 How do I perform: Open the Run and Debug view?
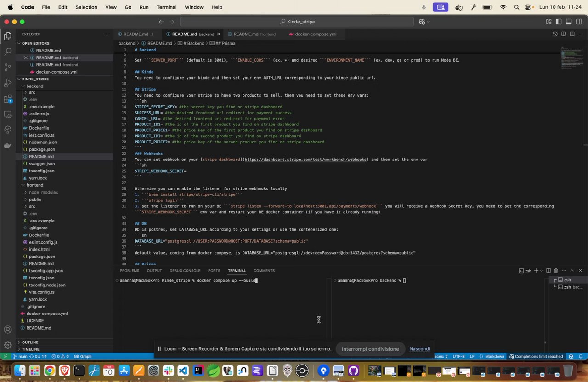coord(7,83)
